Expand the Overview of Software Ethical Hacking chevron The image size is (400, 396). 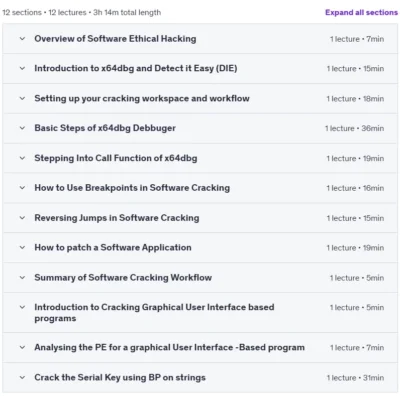pyautogui.click(x=22, y=39)
